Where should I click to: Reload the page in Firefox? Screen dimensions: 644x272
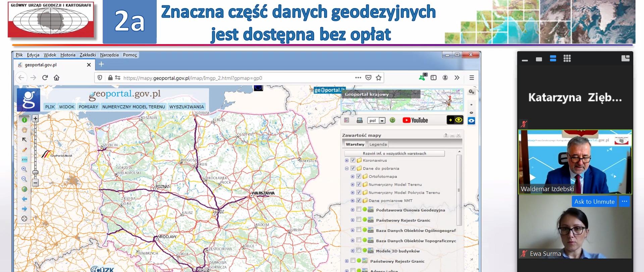pyautogui.click(x=45, y=78)
